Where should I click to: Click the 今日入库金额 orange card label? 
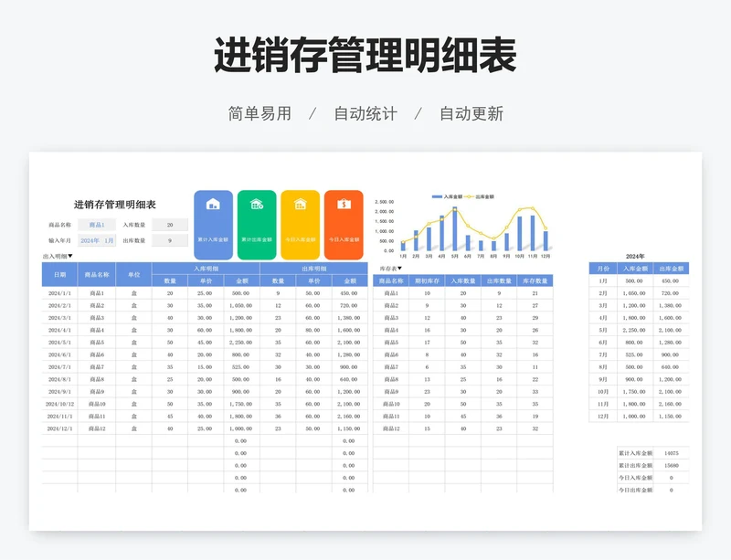click(344, 239)
